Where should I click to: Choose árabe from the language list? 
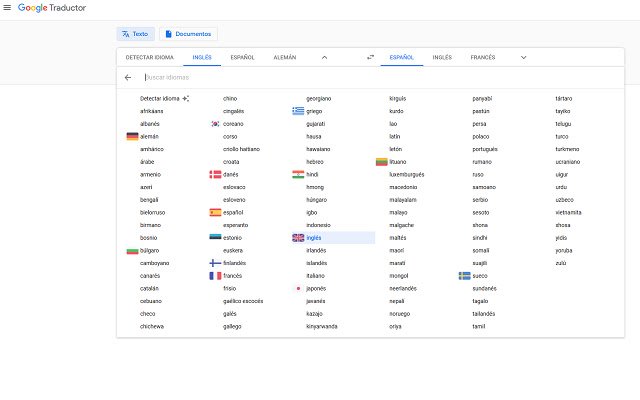point(147,162)
